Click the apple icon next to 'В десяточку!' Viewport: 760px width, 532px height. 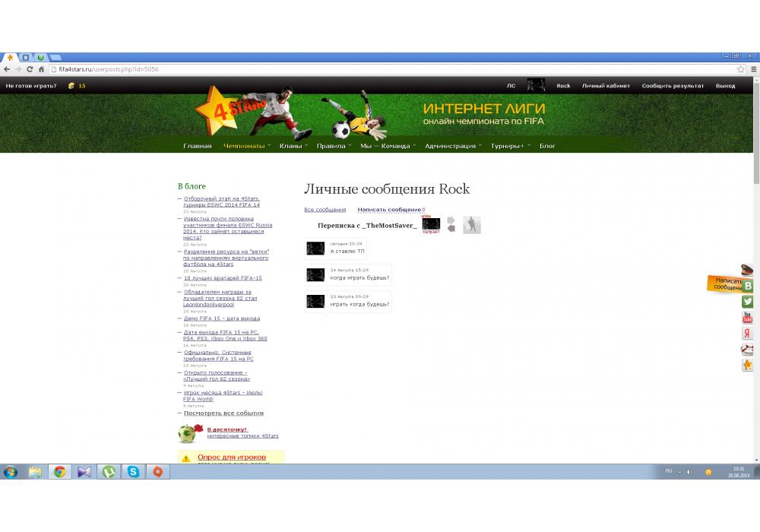(188, 433)
